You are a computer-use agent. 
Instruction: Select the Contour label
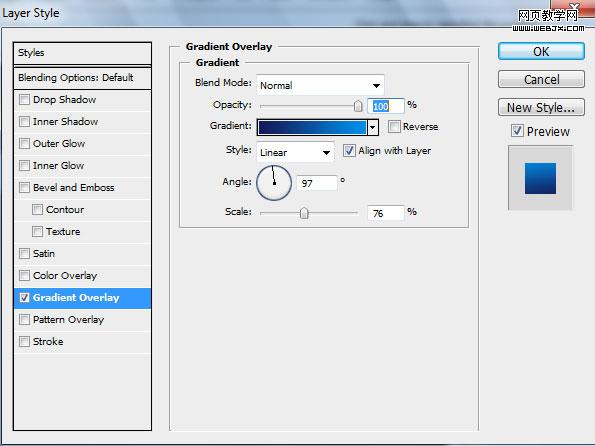pos(65,210)
